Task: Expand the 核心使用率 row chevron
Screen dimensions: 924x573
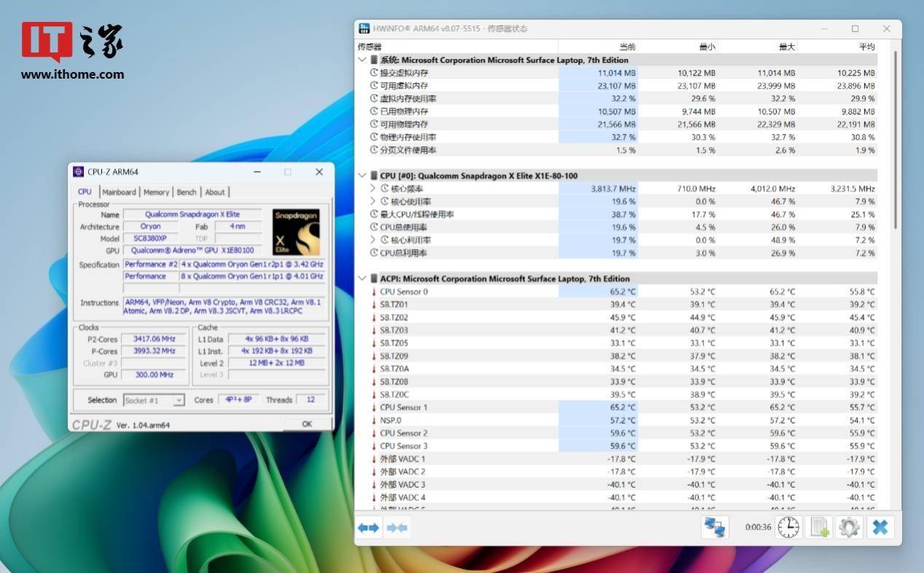Action: tap(374, 202)
